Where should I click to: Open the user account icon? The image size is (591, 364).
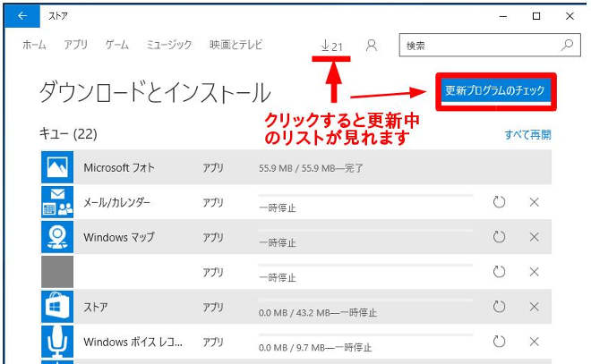tap(373, 45)
